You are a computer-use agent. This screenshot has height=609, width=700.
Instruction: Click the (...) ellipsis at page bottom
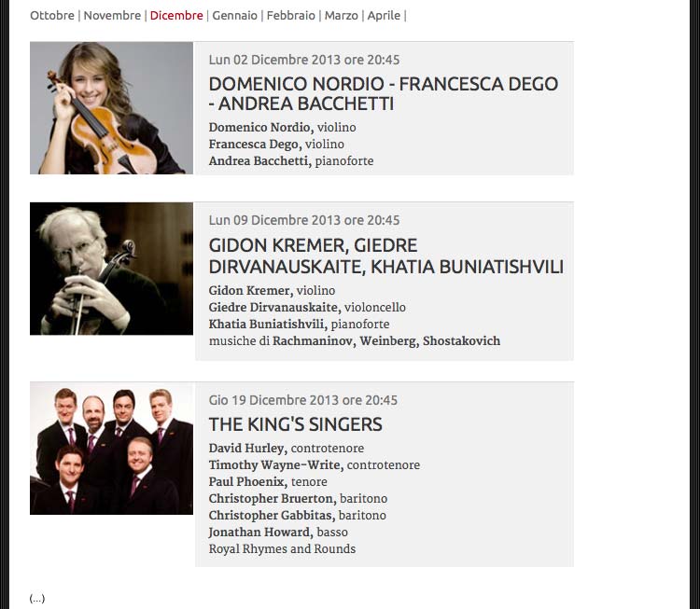pyautogui.click(x=37, y=599)
